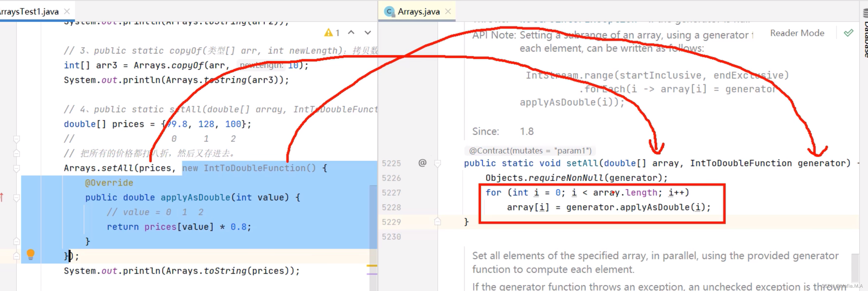This screenshot has width=868, height=291.
Task: Collapse fold marker beside public double applyAsDouble
Action: click(16, 198)
